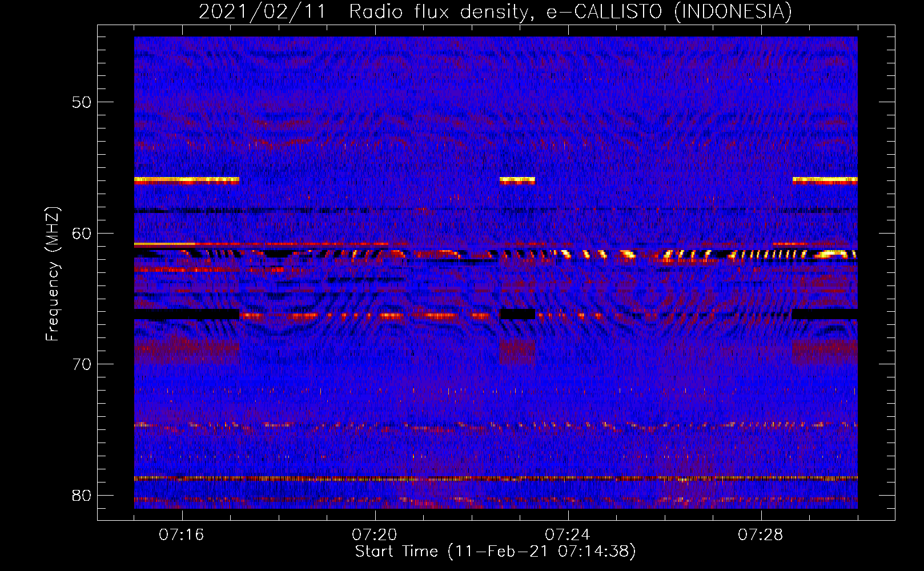
Task: Click the time tick label '07:16'
Action: tap(182, 535)
